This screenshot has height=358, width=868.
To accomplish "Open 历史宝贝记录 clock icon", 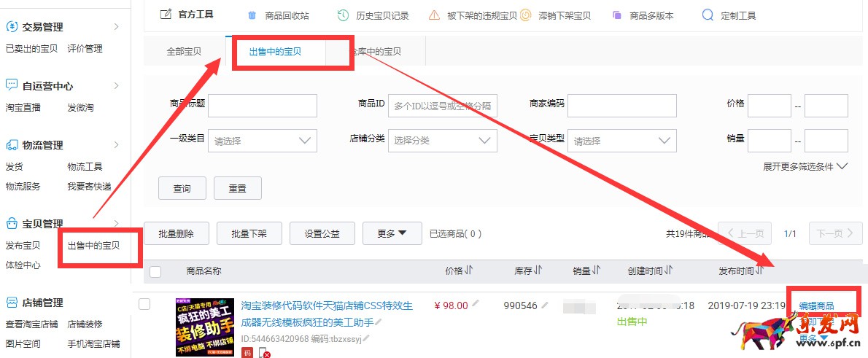I will click(x=343, y=15).
